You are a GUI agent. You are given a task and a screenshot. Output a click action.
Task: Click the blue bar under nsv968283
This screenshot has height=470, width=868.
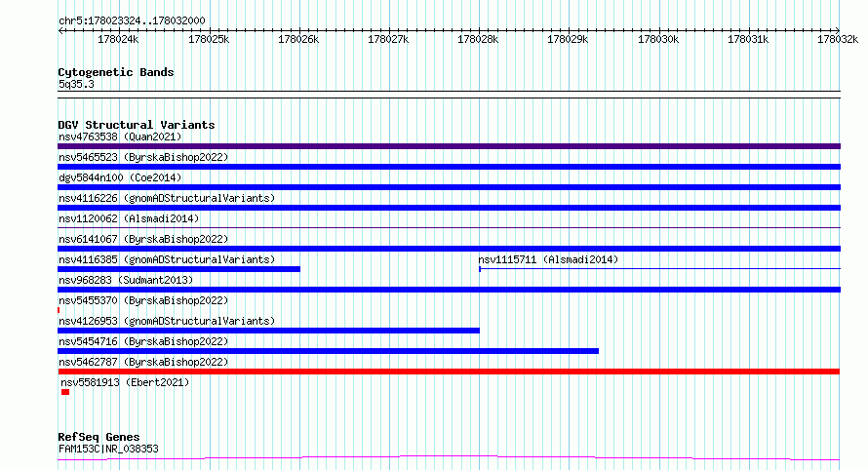tap(449, 290)
